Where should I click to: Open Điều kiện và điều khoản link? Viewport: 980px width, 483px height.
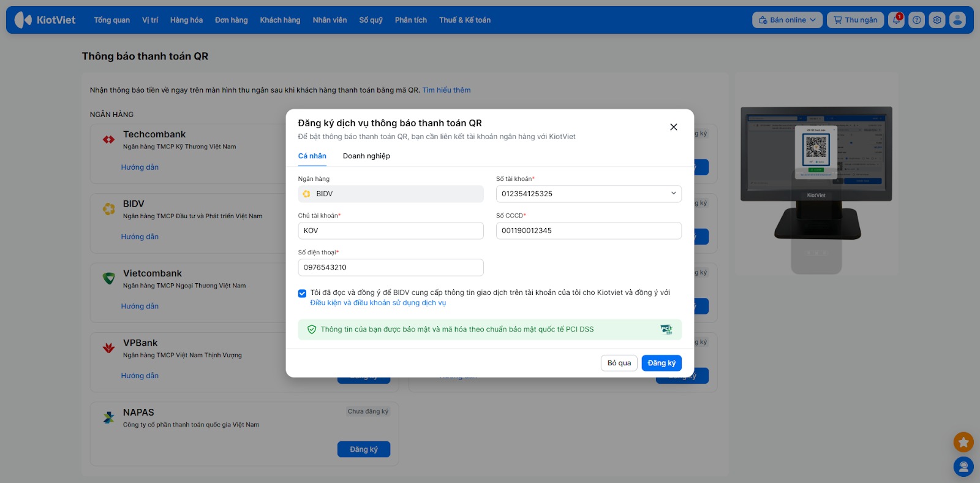pos(378,303)
